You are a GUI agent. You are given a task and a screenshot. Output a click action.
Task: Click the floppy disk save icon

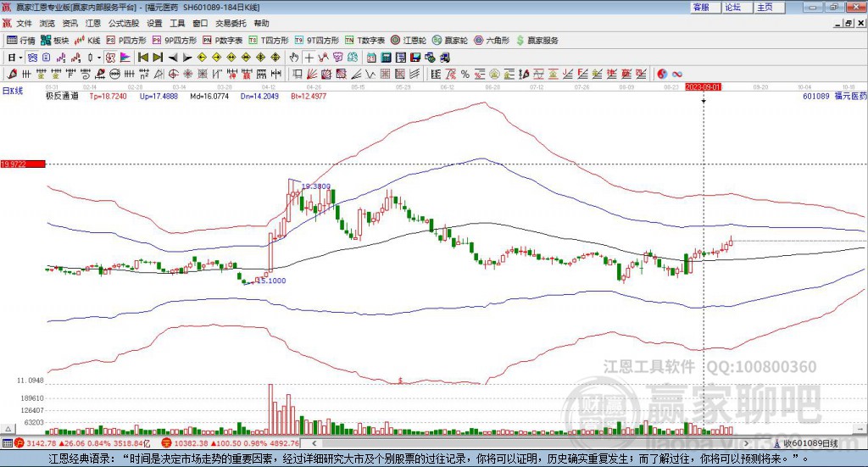tap(415, 58)
